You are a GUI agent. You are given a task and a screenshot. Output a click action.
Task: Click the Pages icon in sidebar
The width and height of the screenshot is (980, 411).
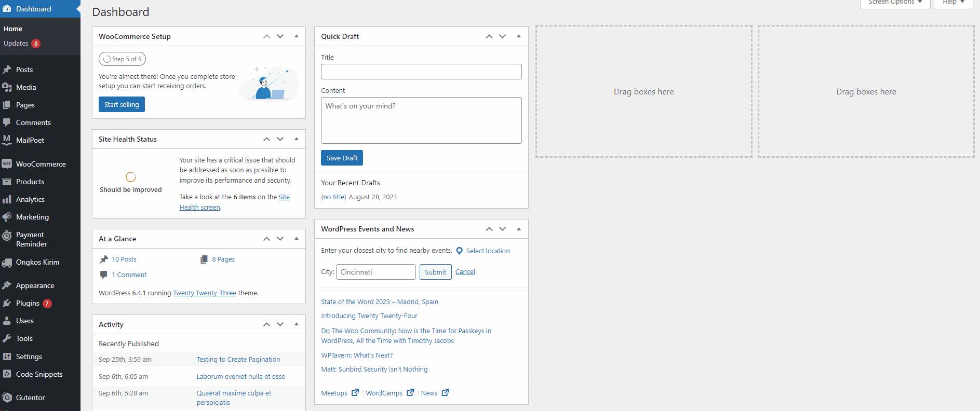(7, 105)
